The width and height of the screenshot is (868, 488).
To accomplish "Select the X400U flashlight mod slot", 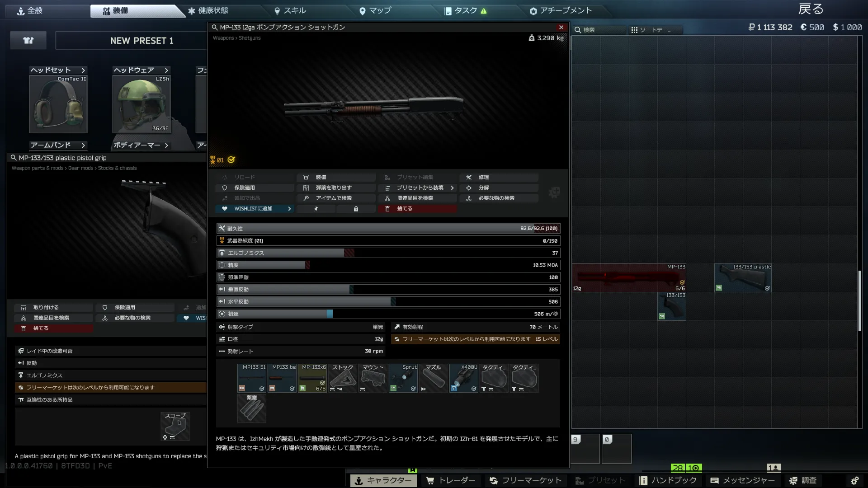I will [463, 378].
